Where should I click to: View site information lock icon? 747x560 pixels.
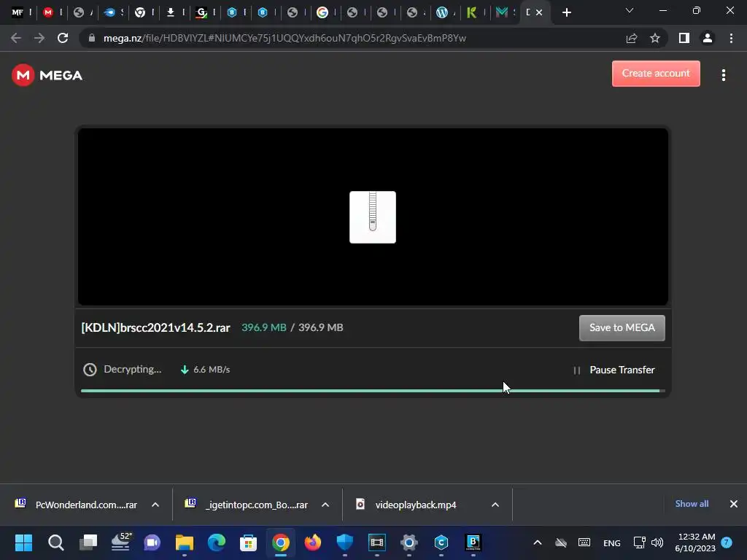[x=92, y=38]
